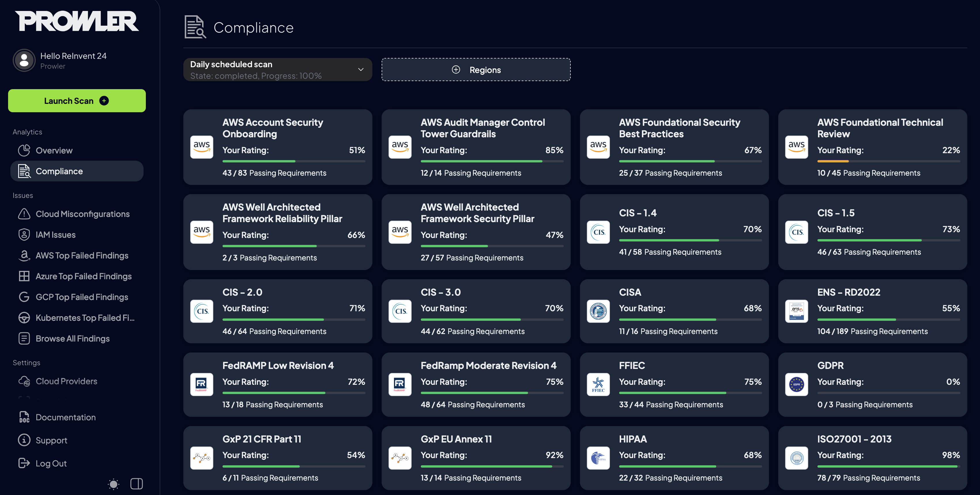Toggle the sidebar collapse panel icon
Image resolution: width=980 pixels, height=495 pixels.
pyautogui.click(x=137, y=484)
